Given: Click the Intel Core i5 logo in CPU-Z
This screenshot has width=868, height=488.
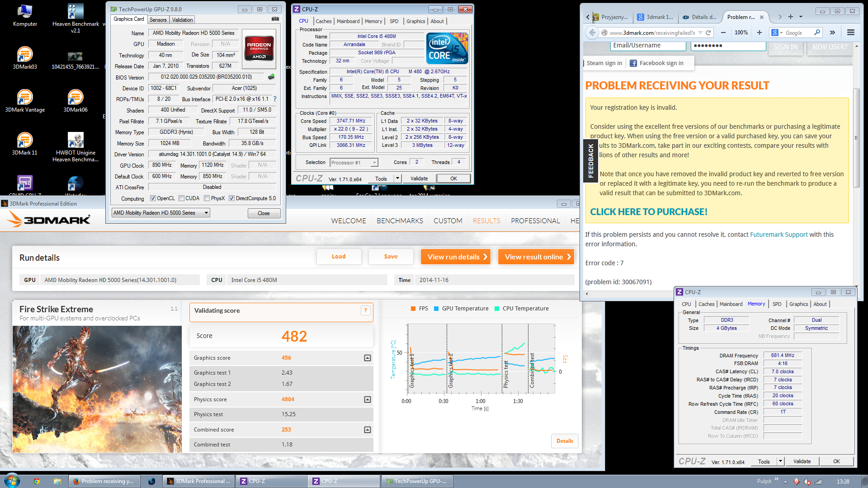Looking at the screenshot, I should click(447, 48).
